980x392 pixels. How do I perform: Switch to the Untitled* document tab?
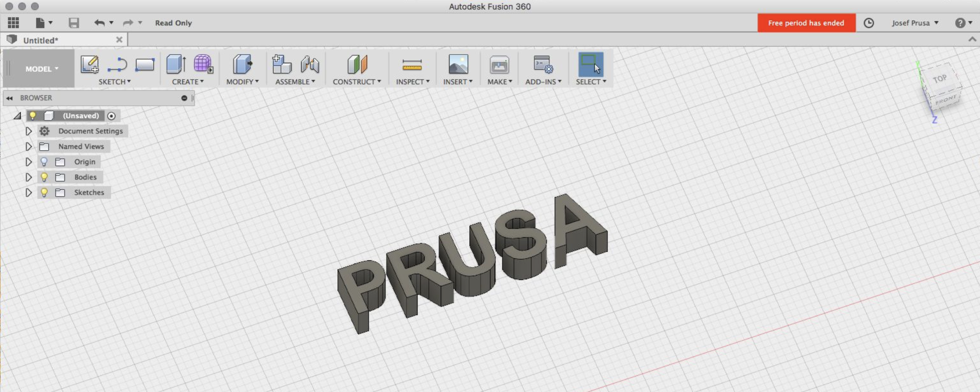41,40
